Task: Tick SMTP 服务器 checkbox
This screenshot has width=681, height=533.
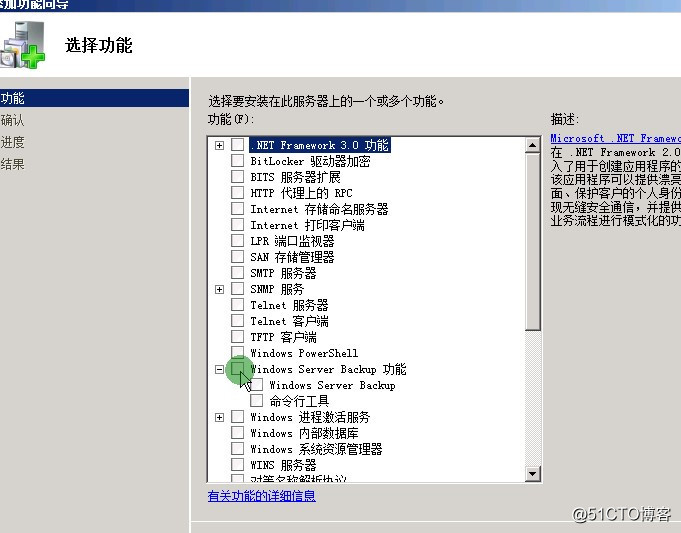Action: (x=237, y=273)
